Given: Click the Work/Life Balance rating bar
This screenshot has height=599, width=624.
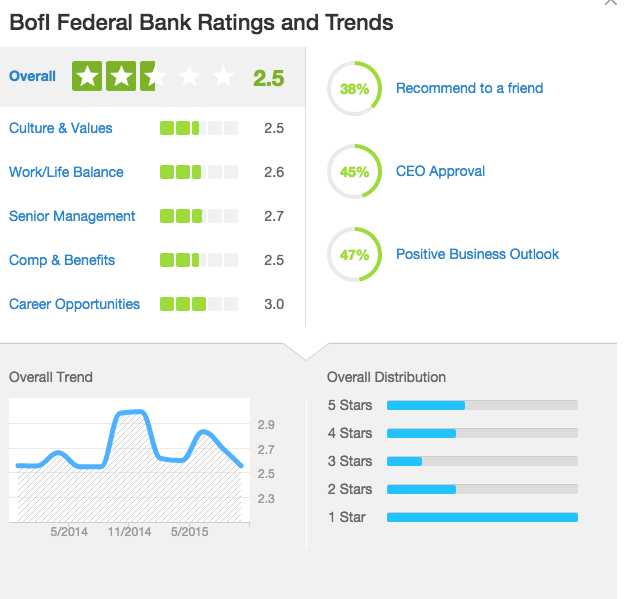Looking at the screenshot, I should pyautogui.click(x=199, y=172).
